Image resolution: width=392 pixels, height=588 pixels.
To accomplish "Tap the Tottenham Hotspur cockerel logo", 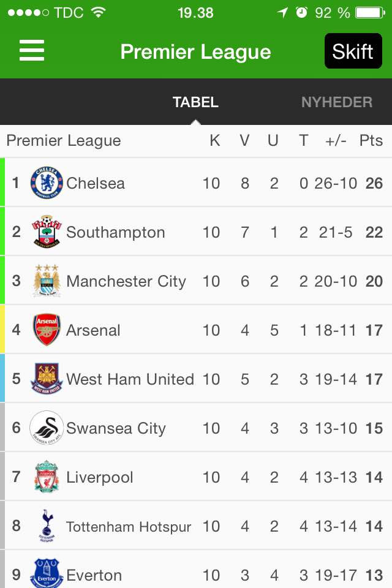I will point(47,526).
